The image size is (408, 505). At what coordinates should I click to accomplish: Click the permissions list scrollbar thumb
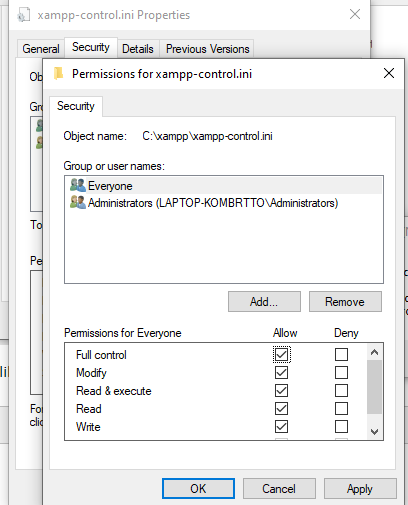(374, 387)
